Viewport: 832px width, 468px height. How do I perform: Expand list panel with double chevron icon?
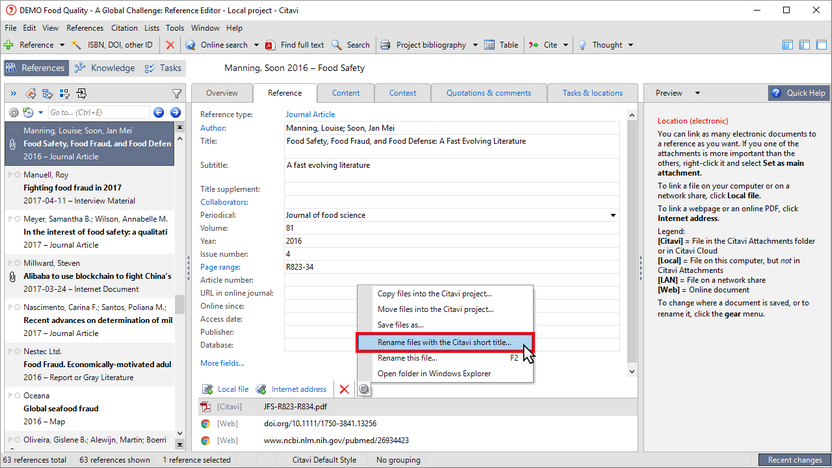coord(13,94)
